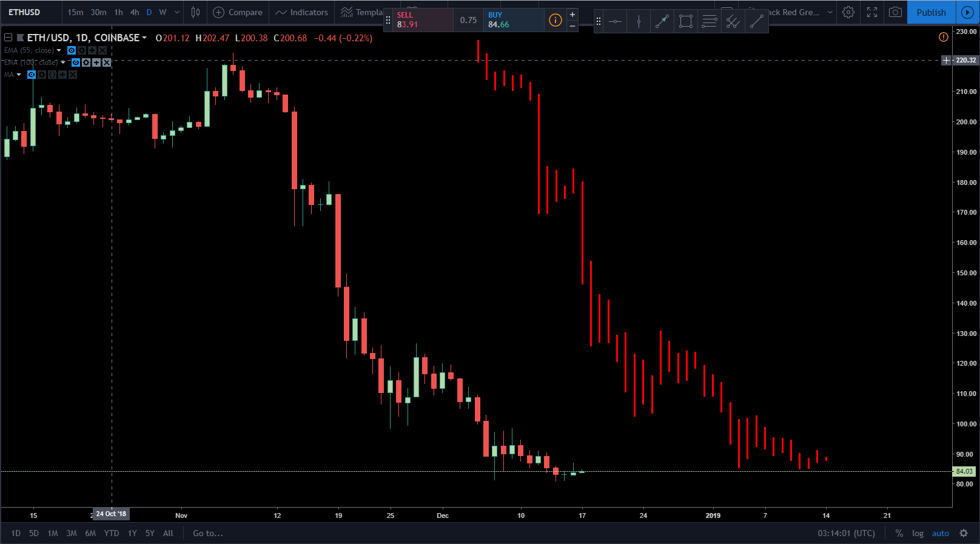Remove the EMA (100, close) indicator
The width and height of the screenshot is (980, 544).
pos(107,62)
